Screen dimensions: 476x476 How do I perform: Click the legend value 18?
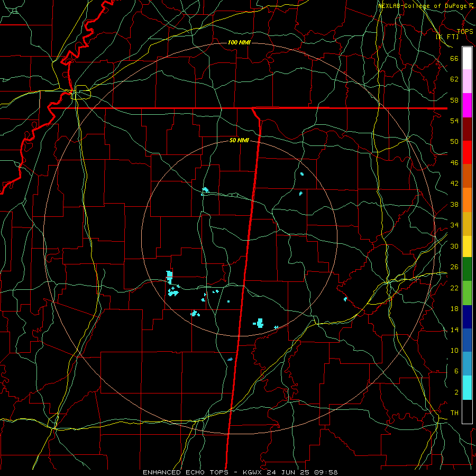[454, 309]
